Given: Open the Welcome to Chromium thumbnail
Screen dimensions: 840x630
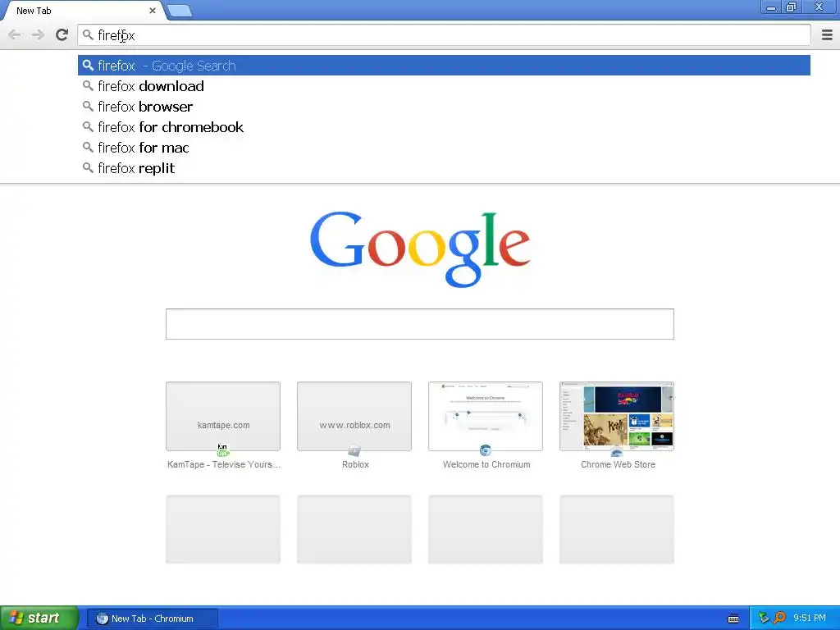Looking at the screenshot, I should tap(486, 416).
